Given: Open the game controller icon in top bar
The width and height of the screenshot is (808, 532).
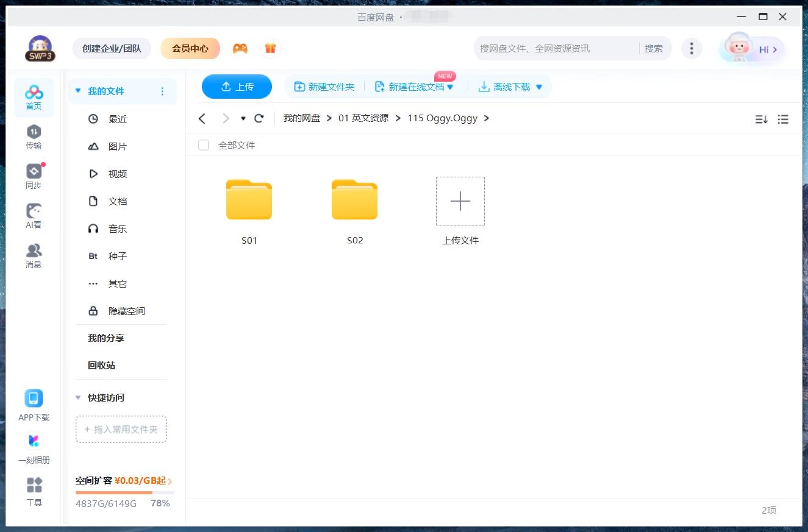Looking at the screenshot, I should pos(240,48).
